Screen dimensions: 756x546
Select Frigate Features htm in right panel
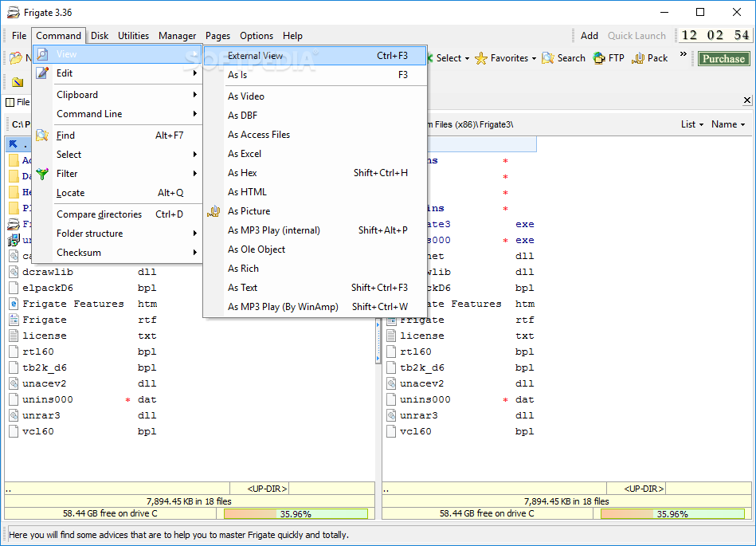465,304
